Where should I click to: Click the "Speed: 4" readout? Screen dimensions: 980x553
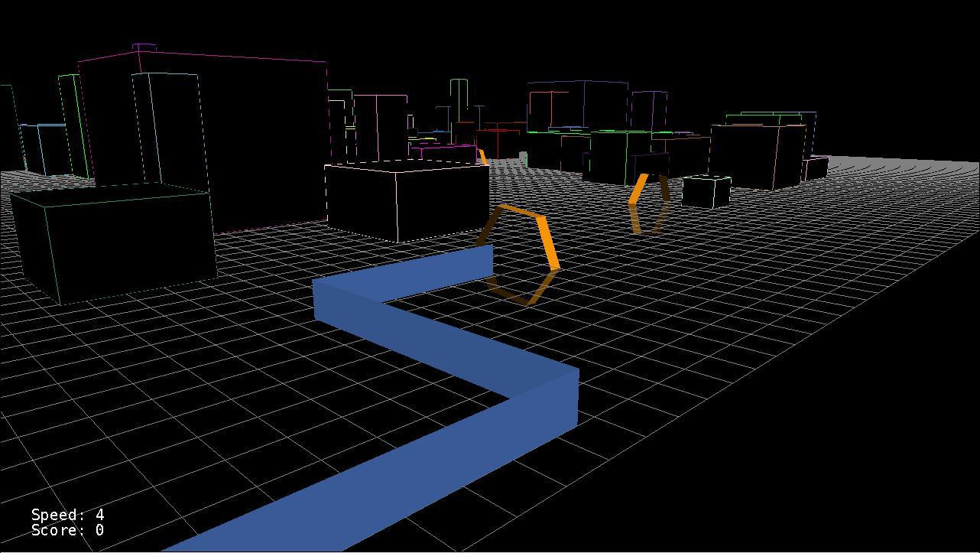[x=68, y=515]
